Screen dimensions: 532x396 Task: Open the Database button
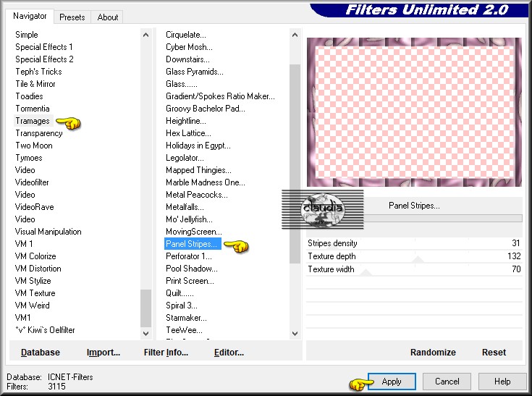[41, 353]
